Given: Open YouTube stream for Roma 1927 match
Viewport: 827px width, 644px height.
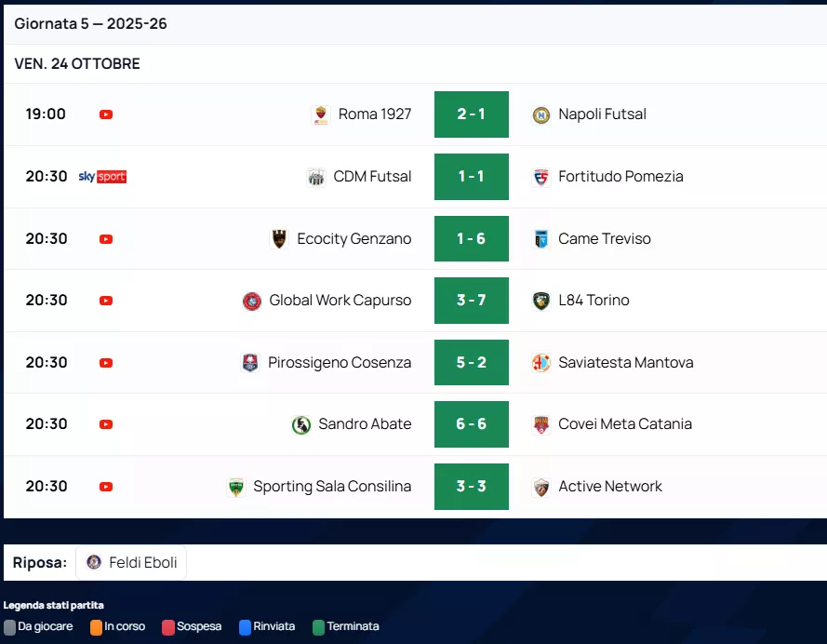Looking at the screenshot, I should point(106,114).
